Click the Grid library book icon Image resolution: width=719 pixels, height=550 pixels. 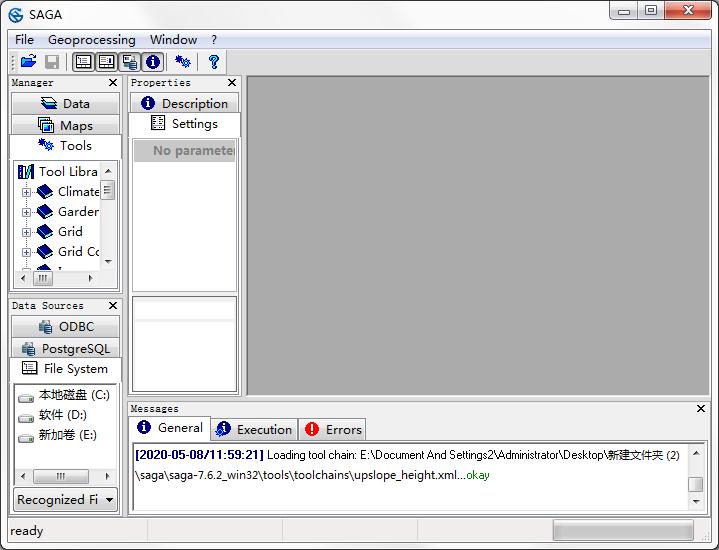(45, 232)
